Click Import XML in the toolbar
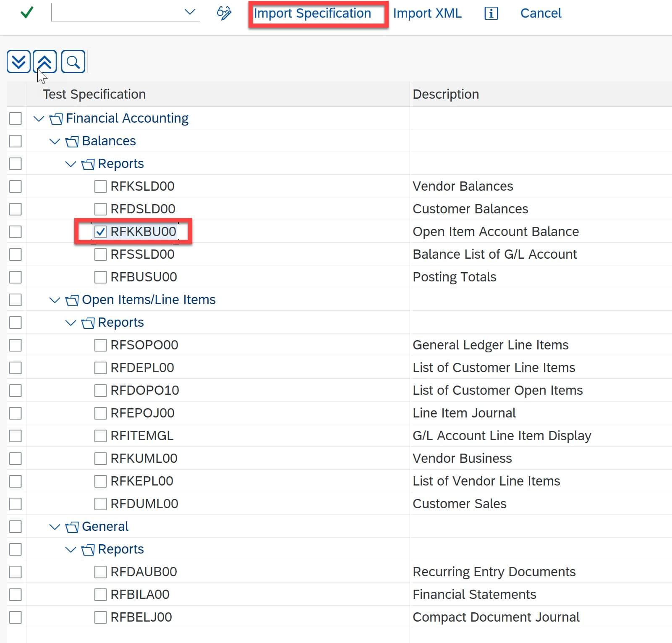 point(427,13)
